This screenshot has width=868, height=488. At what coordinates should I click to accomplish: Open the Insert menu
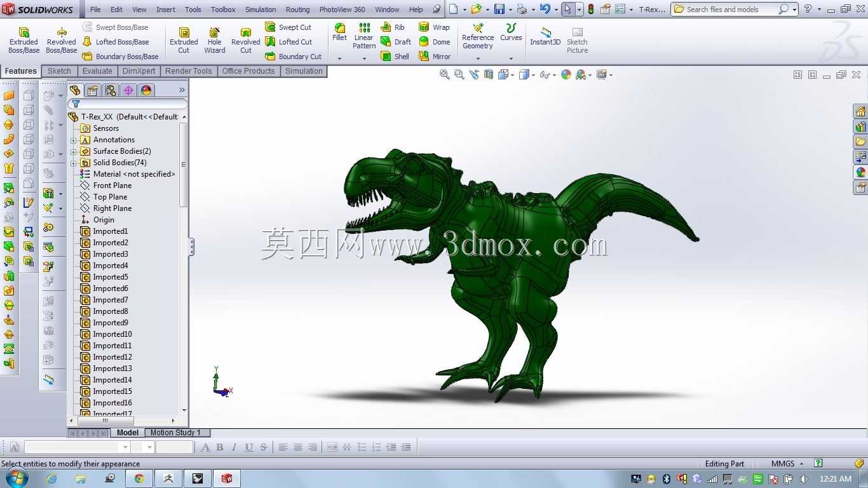(166, 10)
